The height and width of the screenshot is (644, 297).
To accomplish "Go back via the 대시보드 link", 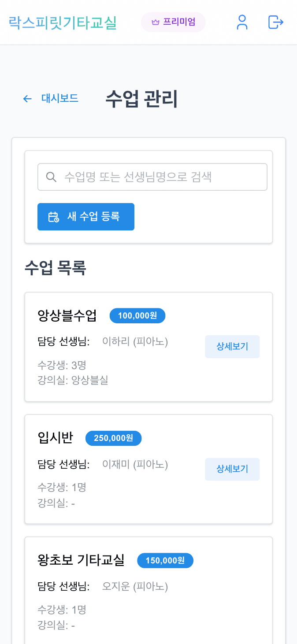I will (x=59, y=99).
